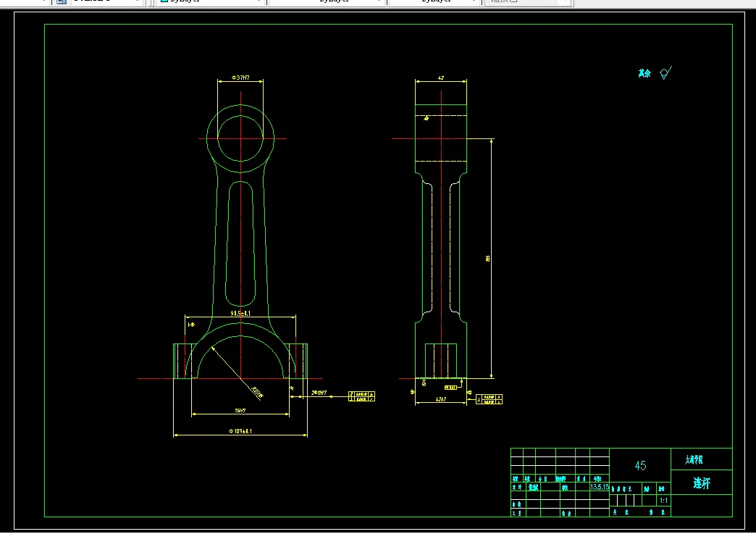Select the Φ37H7 diameter dimension text
The image size is (756, 534).
pos(240,78)
